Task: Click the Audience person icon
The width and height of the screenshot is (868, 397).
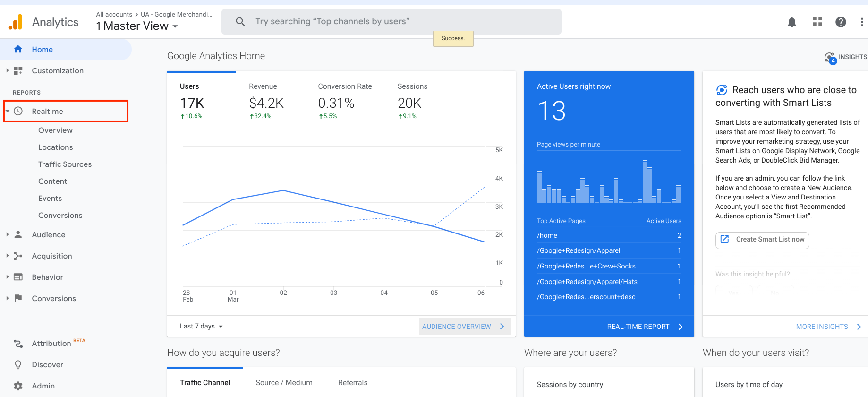Action: [18, 234]
